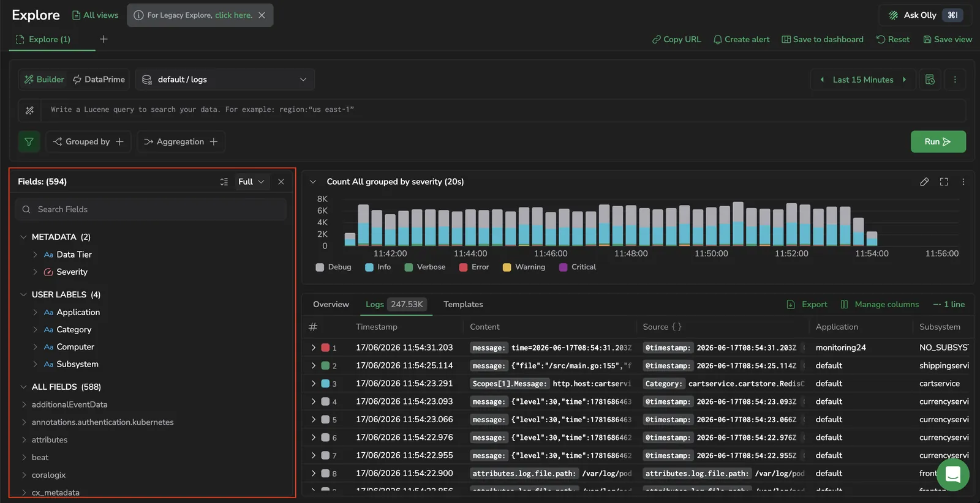
Task: Open the Last 15 Minutes time picker
Action: (863, 80)
